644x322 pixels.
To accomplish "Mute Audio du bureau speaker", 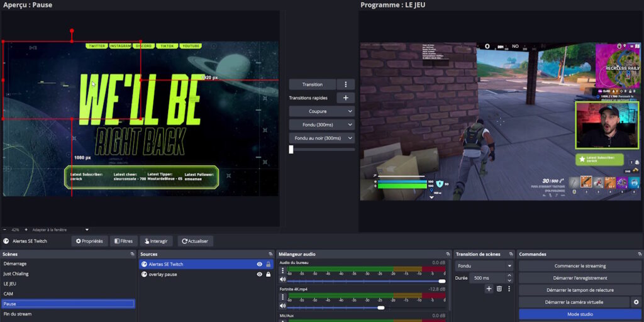I will pyautogui.click(x=282, y=279).
